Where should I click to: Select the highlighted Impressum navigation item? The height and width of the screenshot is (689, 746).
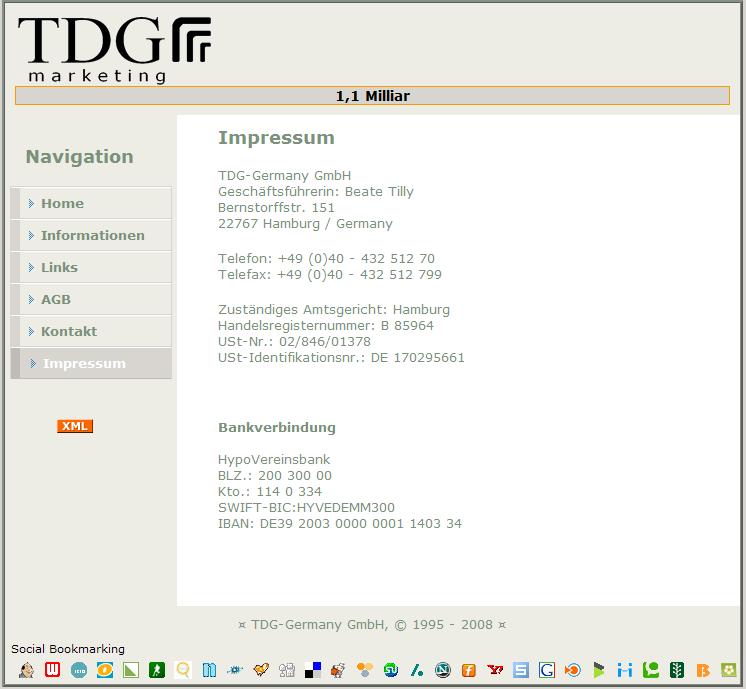click(84, 363)
